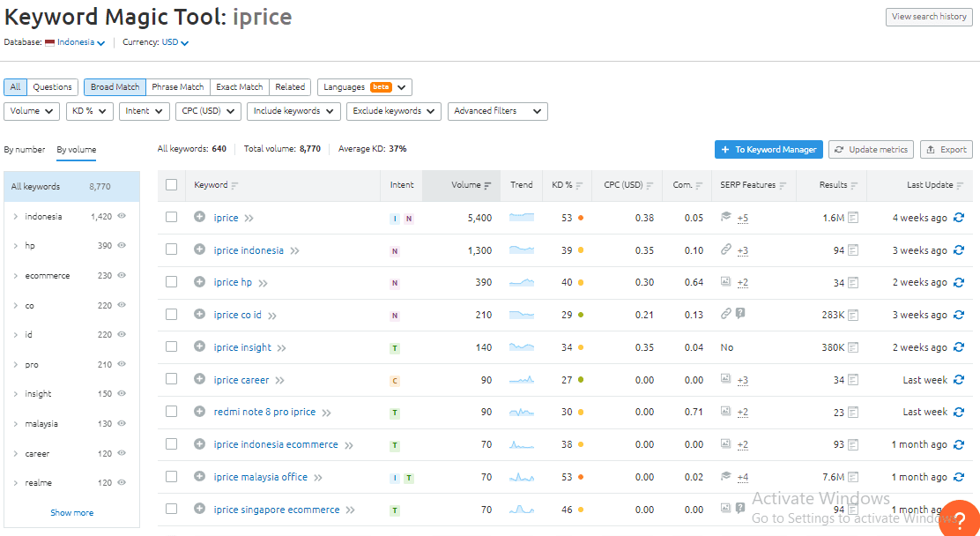The height and width of the screenshot is (536, 980).
Task: Add 'iprice career' with plus icon
Action: [x=199, y=379]
